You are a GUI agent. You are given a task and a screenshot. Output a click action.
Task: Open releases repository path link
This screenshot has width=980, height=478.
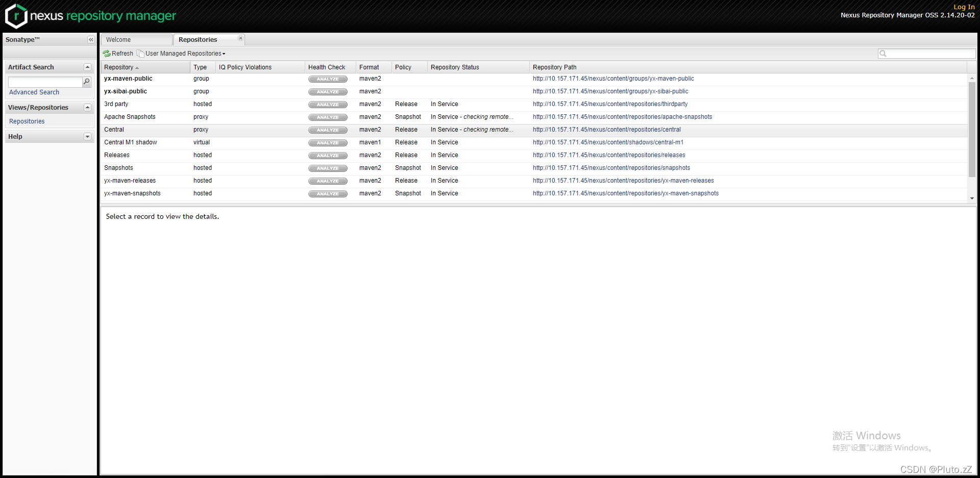pyautogui.click(x=609, y=155)
